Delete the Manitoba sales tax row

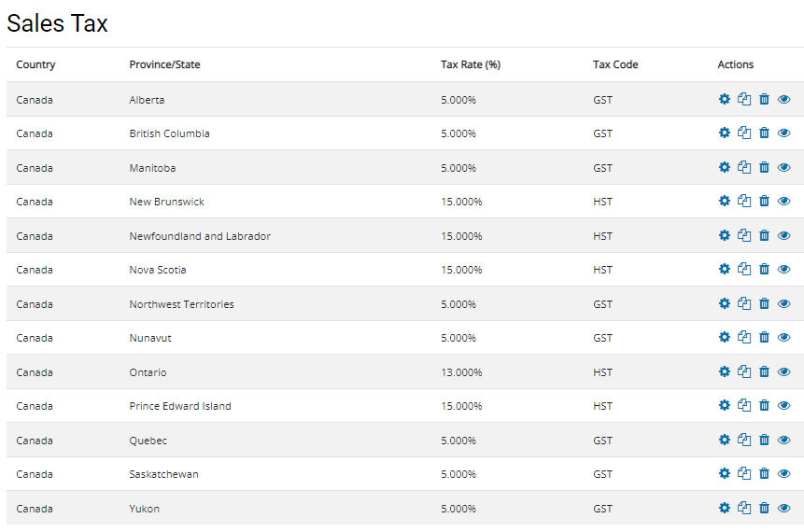click(764, 167)
